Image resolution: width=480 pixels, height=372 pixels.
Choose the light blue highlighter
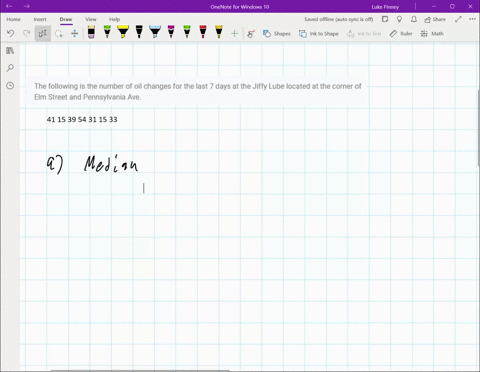coord(155,32)
